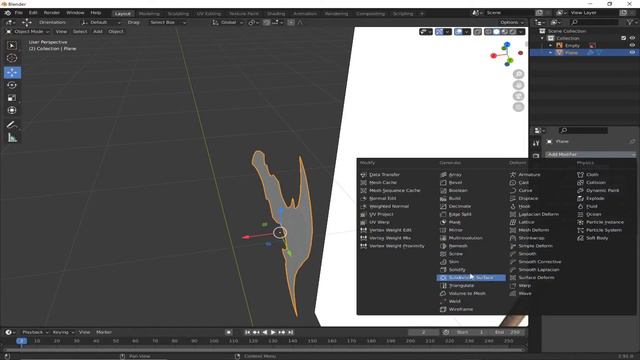Screen dimensions: 640x360
Task: Activate the Rotate tool
Action: [x=12, y=85]
